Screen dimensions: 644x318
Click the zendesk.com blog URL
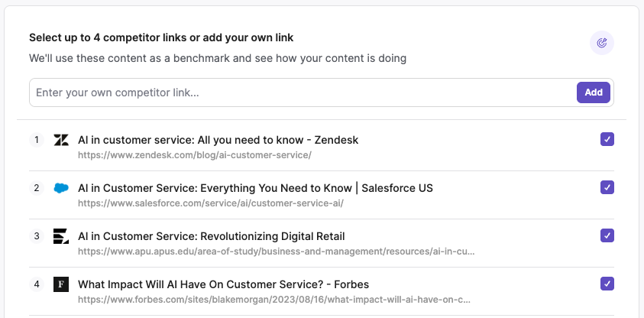coord(195,155)
